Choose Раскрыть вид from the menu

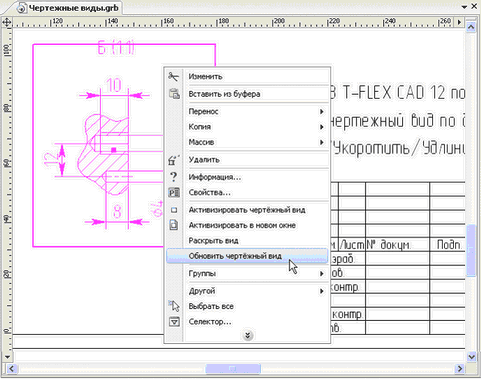248,241
